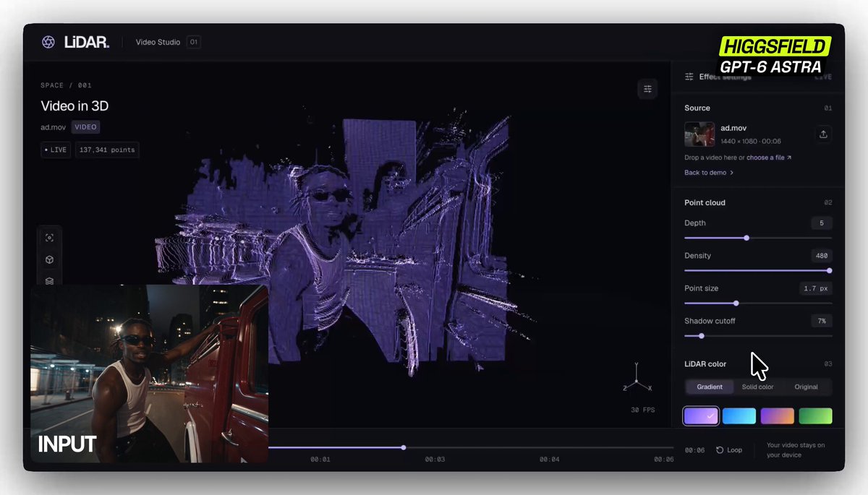This screenshot has width=868, height=495.
Task: Open the layers stack tool
Action: coord(49,281)
